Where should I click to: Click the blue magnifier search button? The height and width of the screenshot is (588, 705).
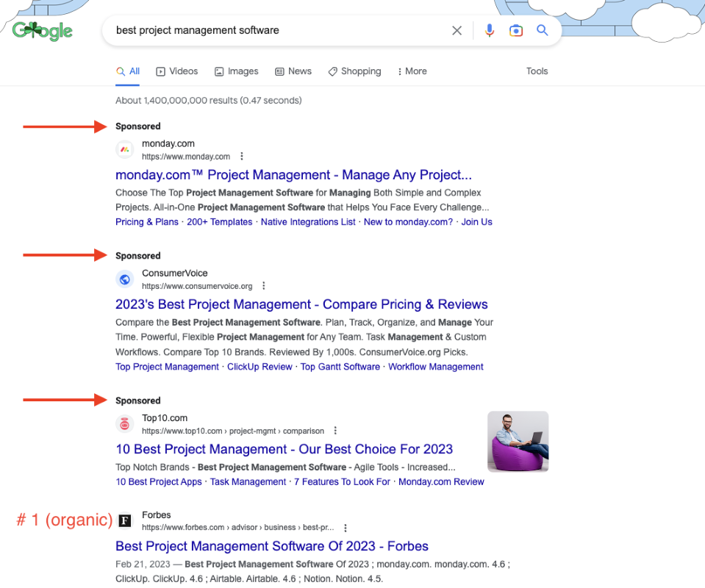click(543, 30)
